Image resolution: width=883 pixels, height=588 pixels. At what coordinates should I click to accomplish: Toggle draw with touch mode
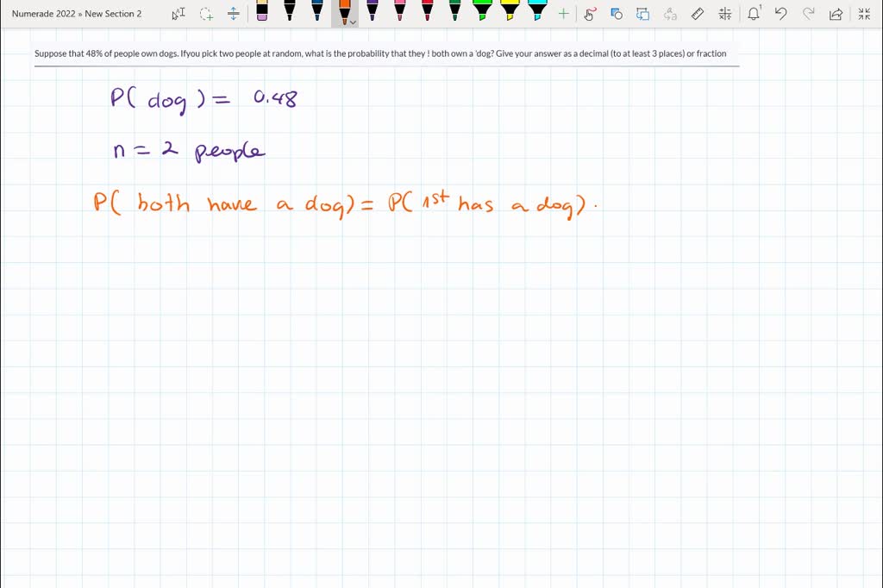coord(590,14)
